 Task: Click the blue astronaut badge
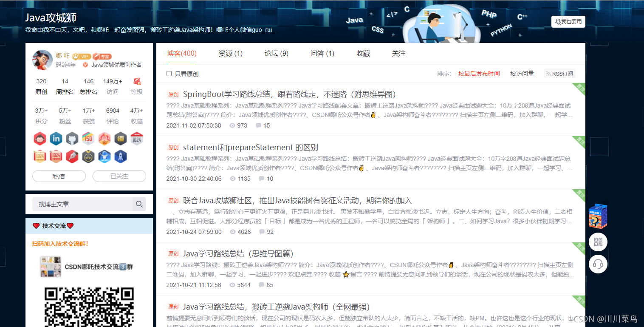105,156
